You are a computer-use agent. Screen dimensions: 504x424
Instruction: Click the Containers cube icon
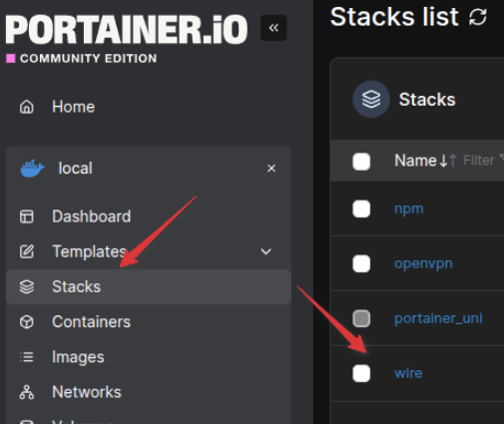(27, 322)
